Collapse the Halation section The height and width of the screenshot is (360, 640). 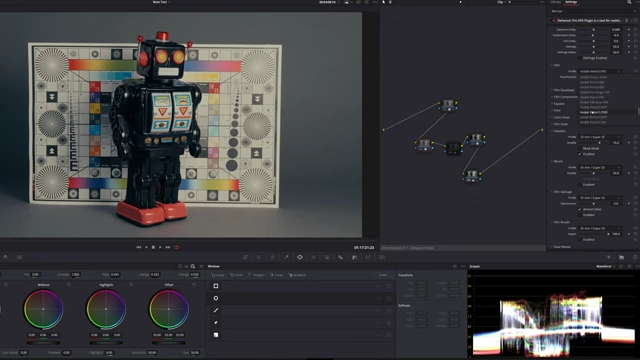point(558,131)
